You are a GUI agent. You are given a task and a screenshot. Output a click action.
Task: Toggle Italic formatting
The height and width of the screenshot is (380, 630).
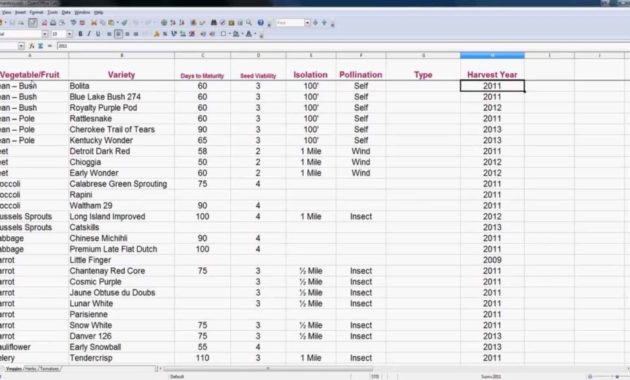point(89,34)
